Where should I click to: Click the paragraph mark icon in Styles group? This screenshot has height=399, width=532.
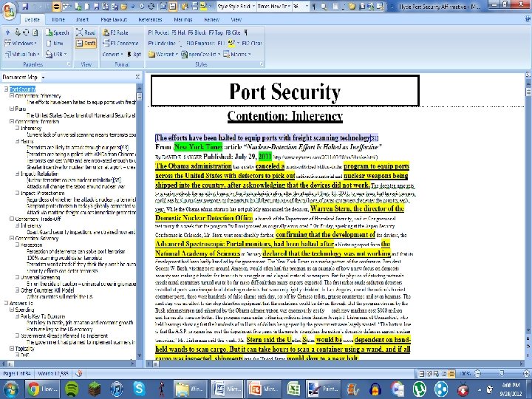pyautogui.click(x=246, y=33)
